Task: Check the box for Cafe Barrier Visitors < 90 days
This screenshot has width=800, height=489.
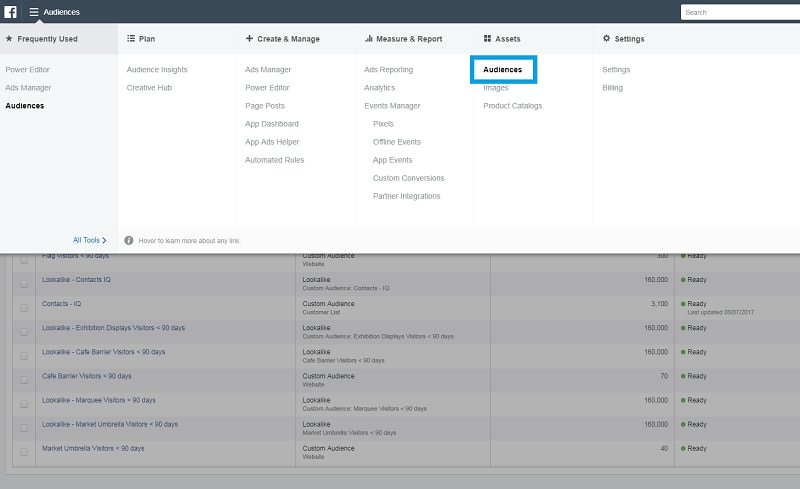Action: 24,380
